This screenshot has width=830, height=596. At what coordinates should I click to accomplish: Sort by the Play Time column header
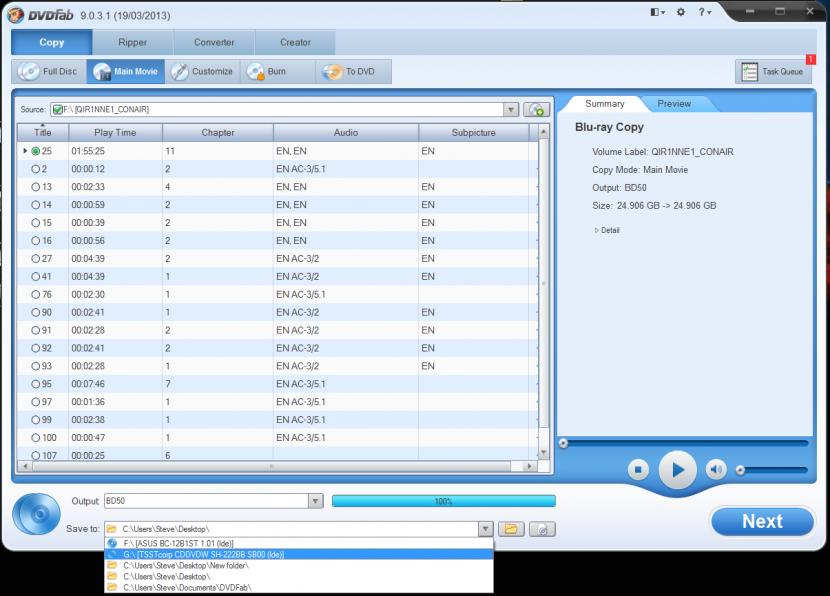(x=115, y=133)
